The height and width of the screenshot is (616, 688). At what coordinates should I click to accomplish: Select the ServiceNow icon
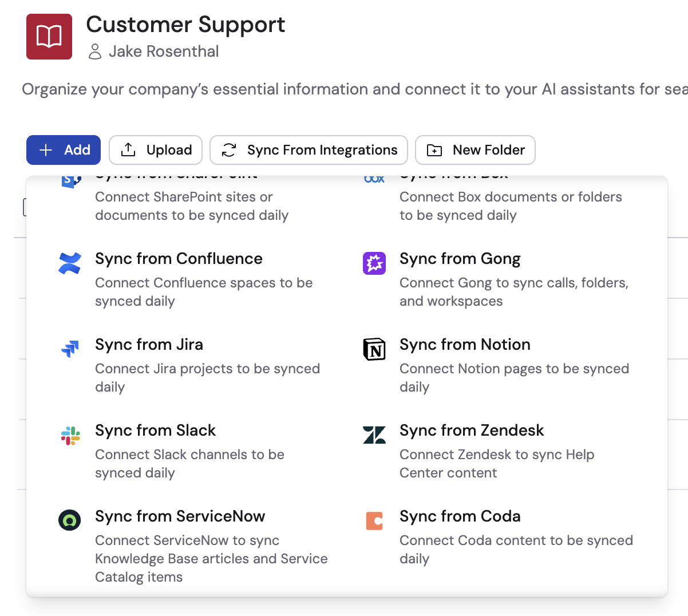pyautogui.click(x=69, y=520)
